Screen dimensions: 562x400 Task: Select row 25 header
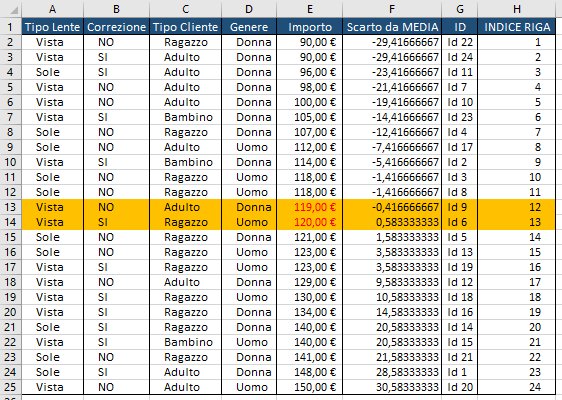tap(10, 387)
